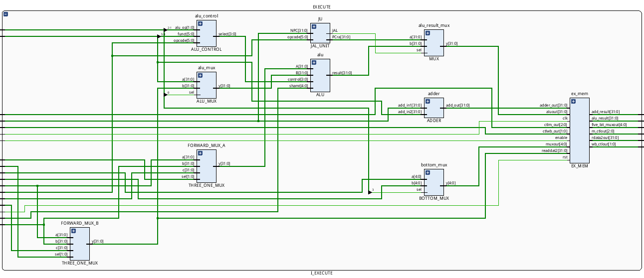
Task: Select the five_bit_muxout[4:0] output pin
Action: pos(609,125)
